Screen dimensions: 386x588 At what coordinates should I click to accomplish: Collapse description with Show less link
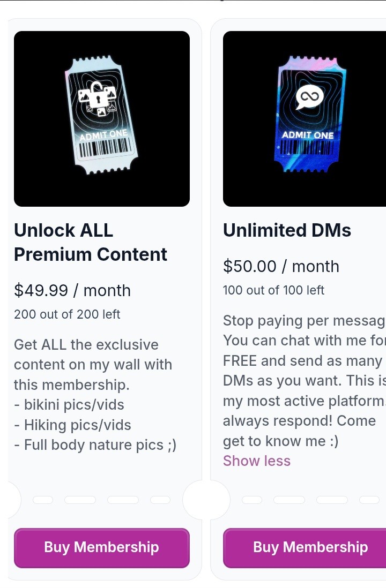tap(257, 461)
